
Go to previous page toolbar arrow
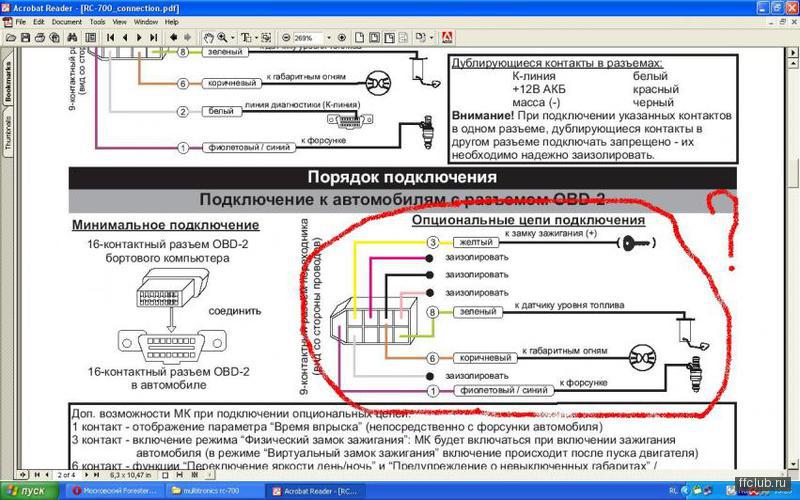pyautogui.click(x=125, y=38)
